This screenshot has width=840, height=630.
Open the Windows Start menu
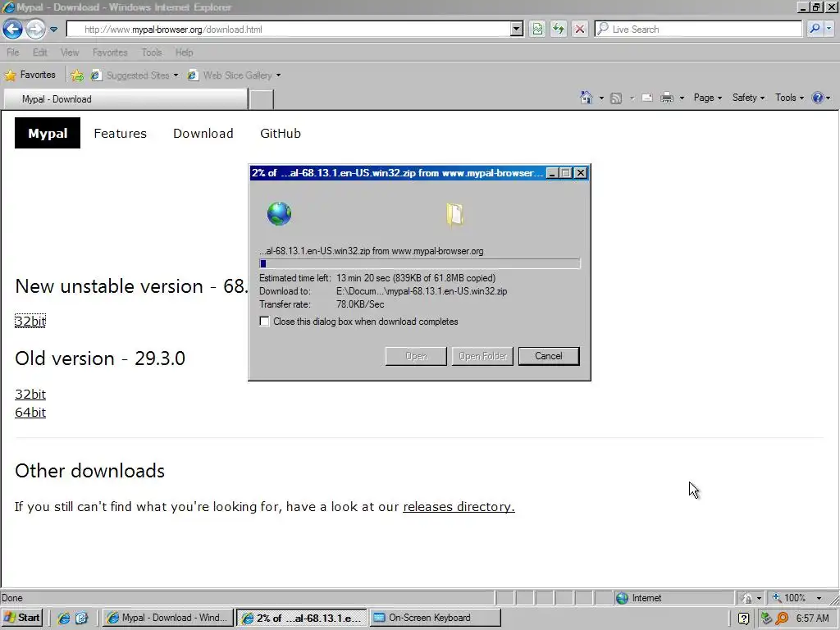click(22, 618)
